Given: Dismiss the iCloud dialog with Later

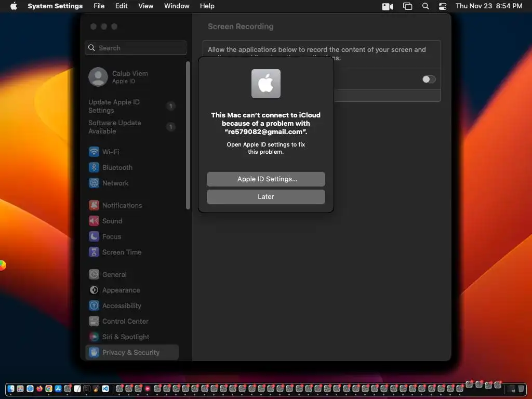Looking at the screenshot, I should (x=265, y=197).
